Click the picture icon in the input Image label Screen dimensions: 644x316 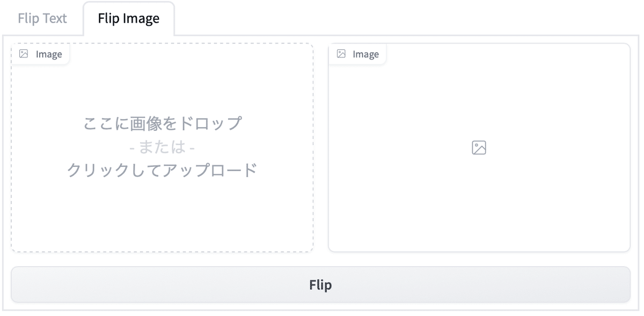coord(24,54)
